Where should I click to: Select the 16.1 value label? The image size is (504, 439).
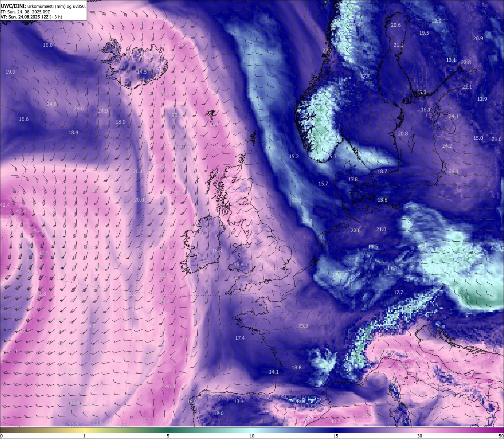(426, 110)
